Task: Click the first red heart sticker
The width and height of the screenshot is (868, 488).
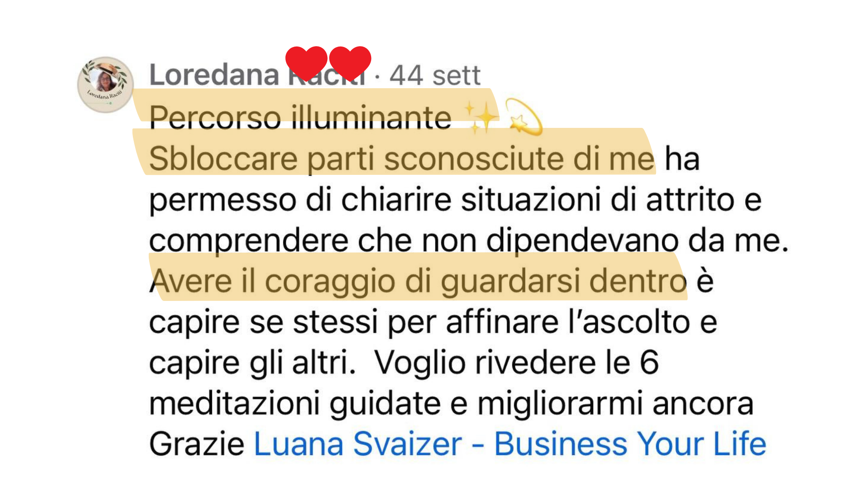Action: [x=306, y=62]
